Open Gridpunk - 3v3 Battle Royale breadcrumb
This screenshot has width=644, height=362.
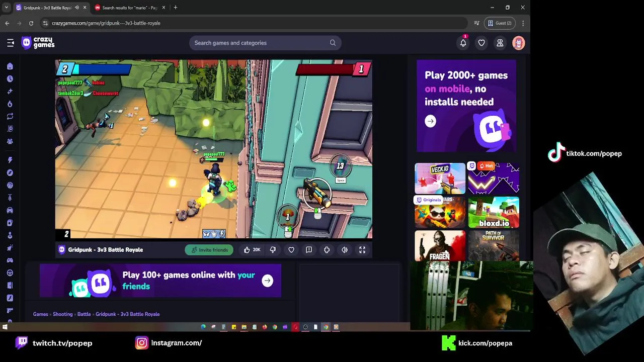click(x=128, y=314)
